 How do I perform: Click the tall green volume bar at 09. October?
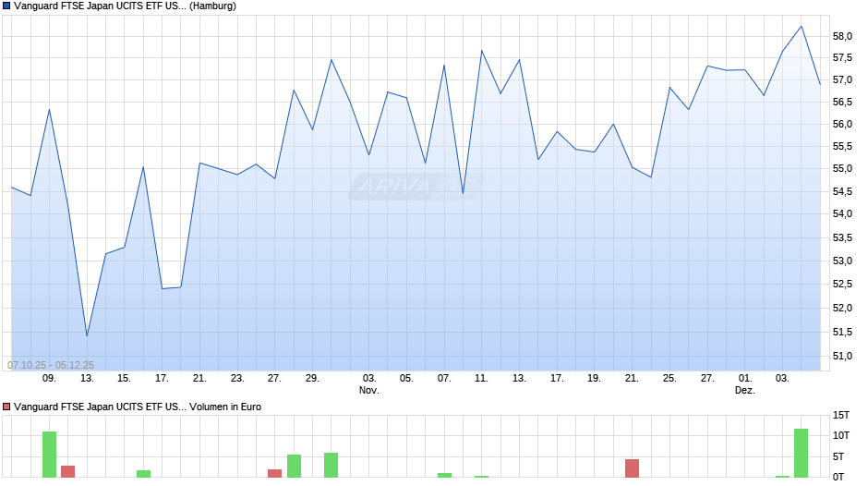(49, 455)
